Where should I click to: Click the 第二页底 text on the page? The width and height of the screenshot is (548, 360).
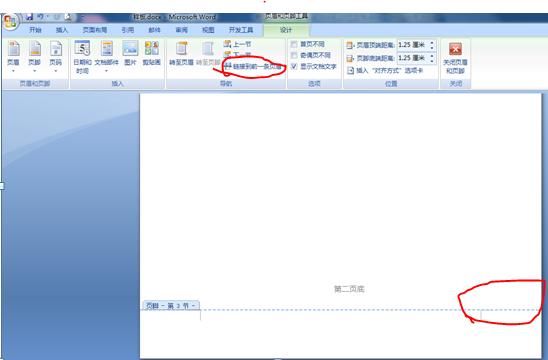pos(349,289)
